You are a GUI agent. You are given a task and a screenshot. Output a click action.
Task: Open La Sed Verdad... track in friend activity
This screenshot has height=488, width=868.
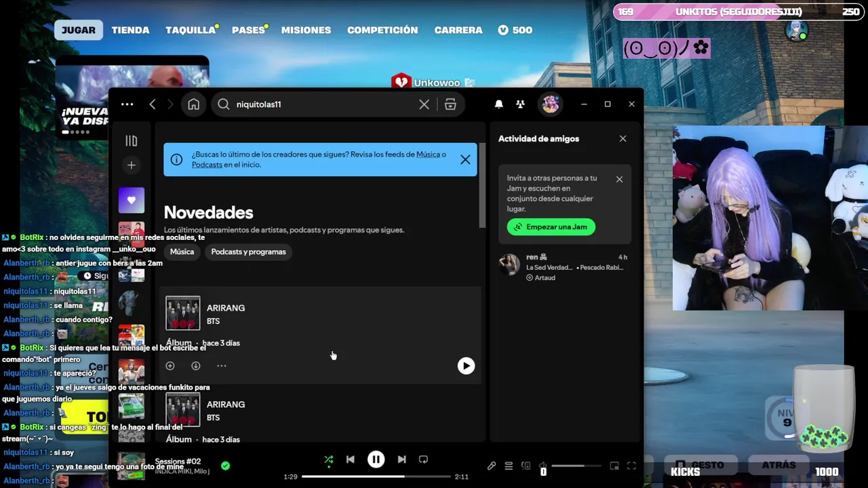549,268
